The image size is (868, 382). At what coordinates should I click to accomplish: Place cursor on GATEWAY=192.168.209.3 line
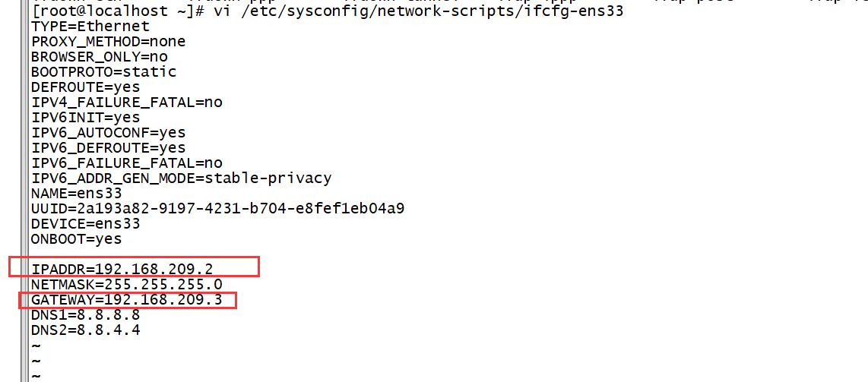pyautogui.click(x=127, y=300)
